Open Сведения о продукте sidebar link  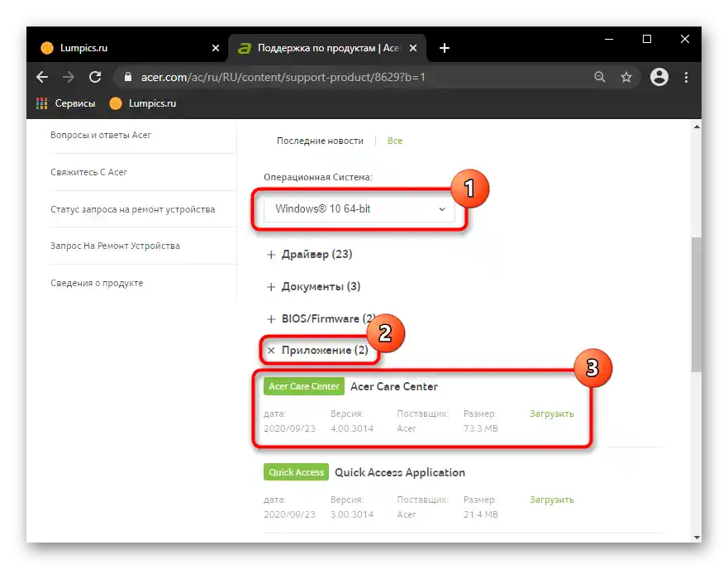tap(97, 283)
